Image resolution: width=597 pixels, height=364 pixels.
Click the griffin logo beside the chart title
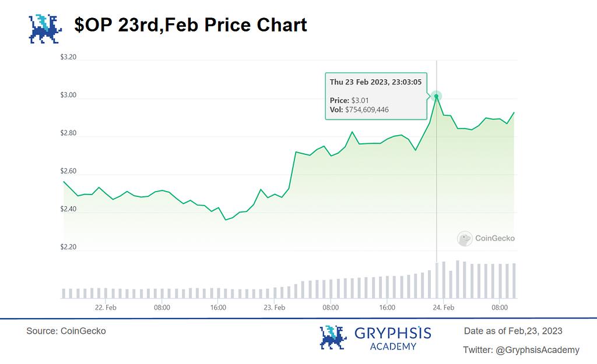pyautogui.click(x=45, y=29)
